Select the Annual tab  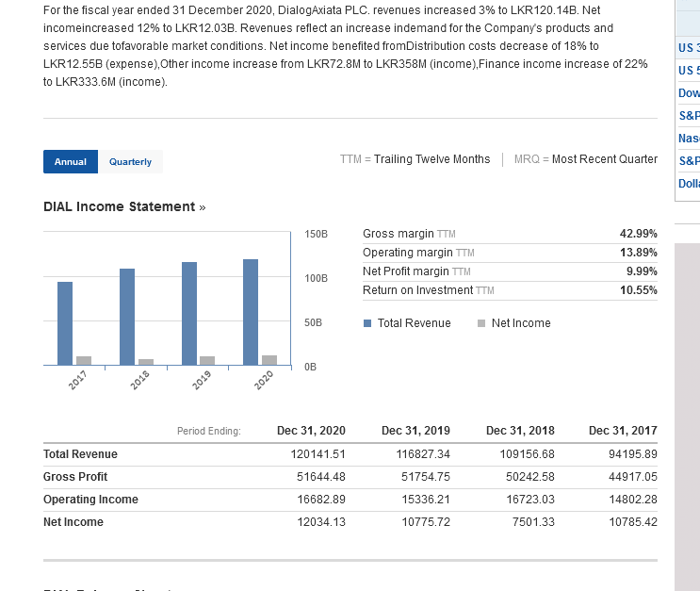71,162
